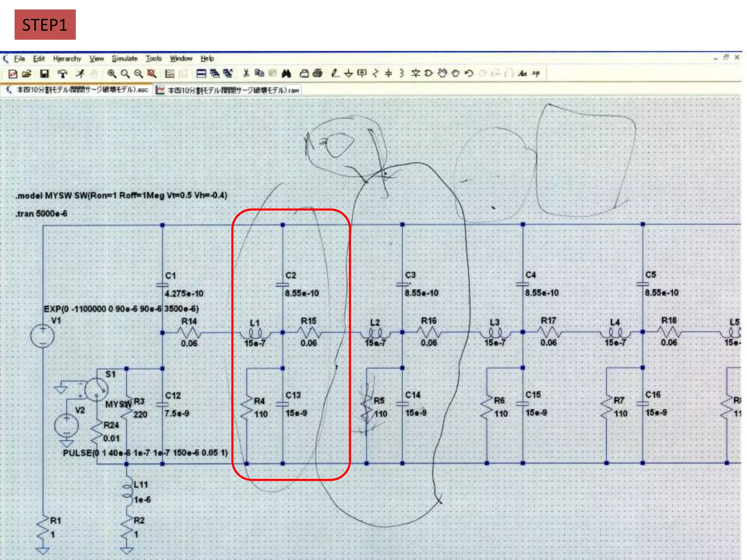
Task: Click the Open file folder icon
Action: 27,74
